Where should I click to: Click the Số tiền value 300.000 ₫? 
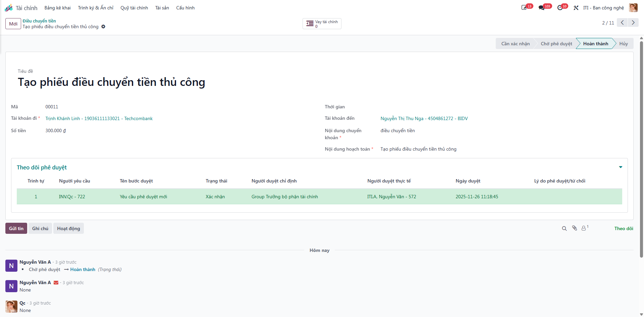56,130
